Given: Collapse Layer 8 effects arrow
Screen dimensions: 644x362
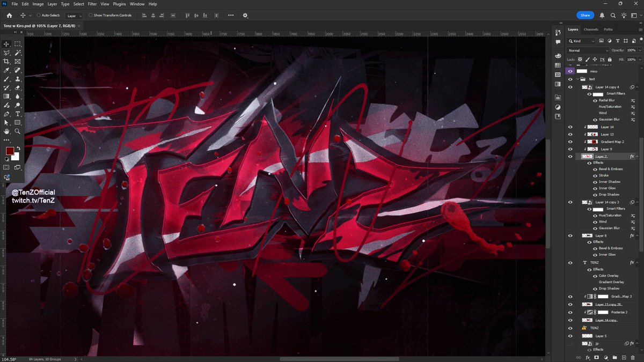Looking at the screenshot, I should (x=638, y=235).
